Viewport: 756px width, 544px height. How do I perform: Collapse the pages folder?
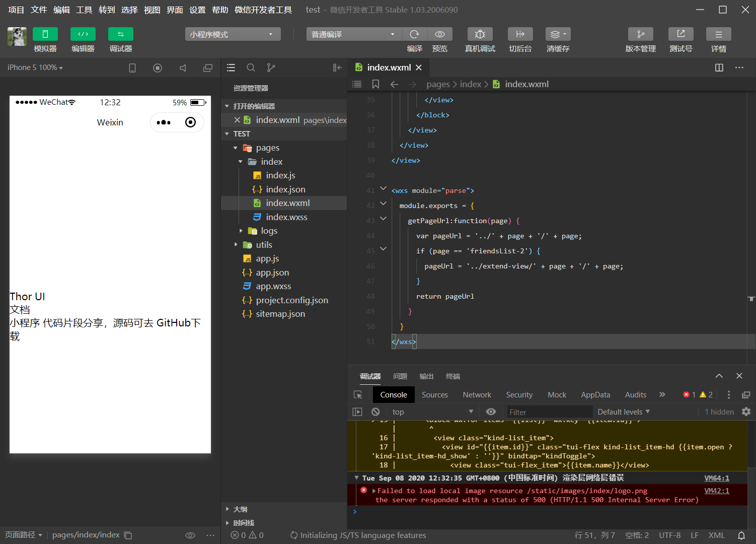pos(235,148)
